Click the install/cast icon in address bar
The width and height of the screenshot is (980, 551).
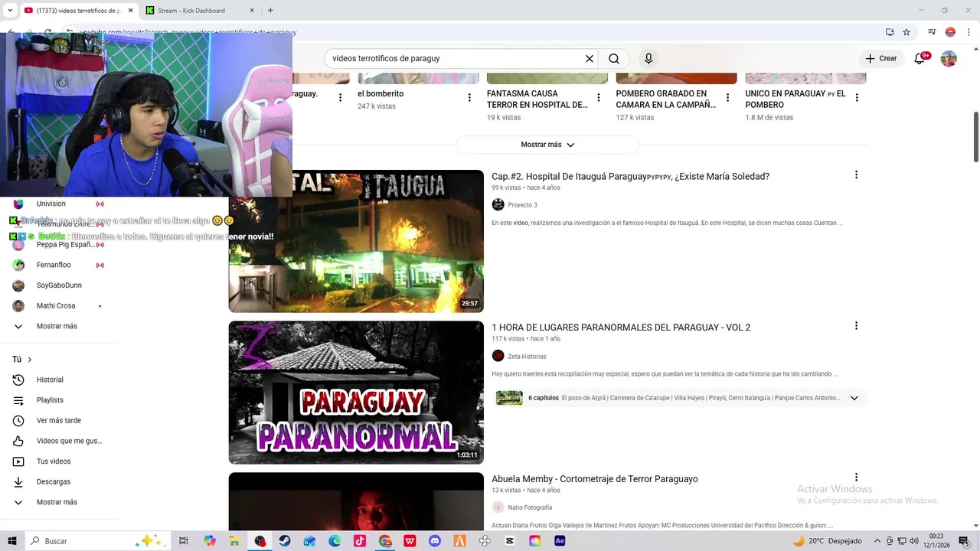(890, 32)
